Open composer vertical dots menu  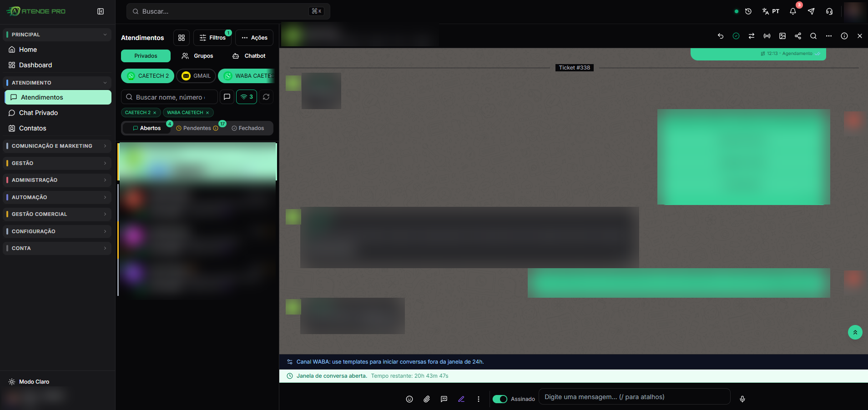click(479, 399)
